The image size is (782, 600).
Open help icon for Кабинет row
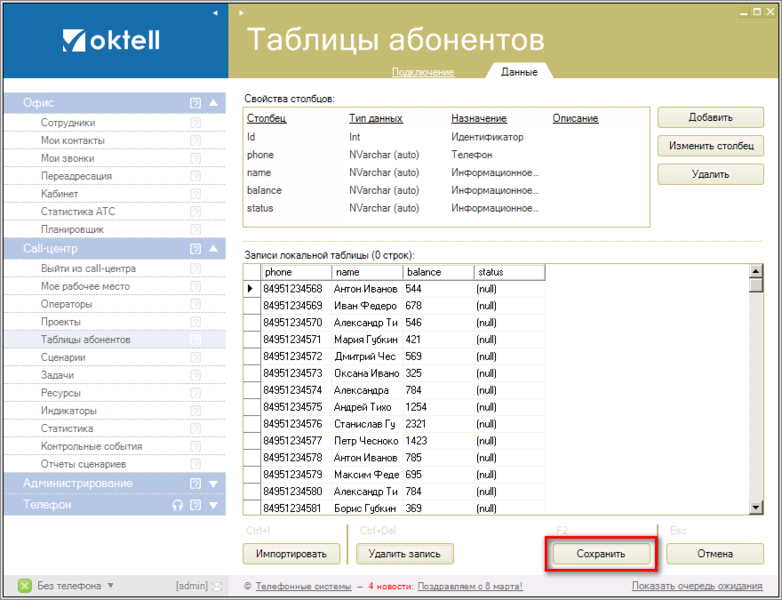195,194
